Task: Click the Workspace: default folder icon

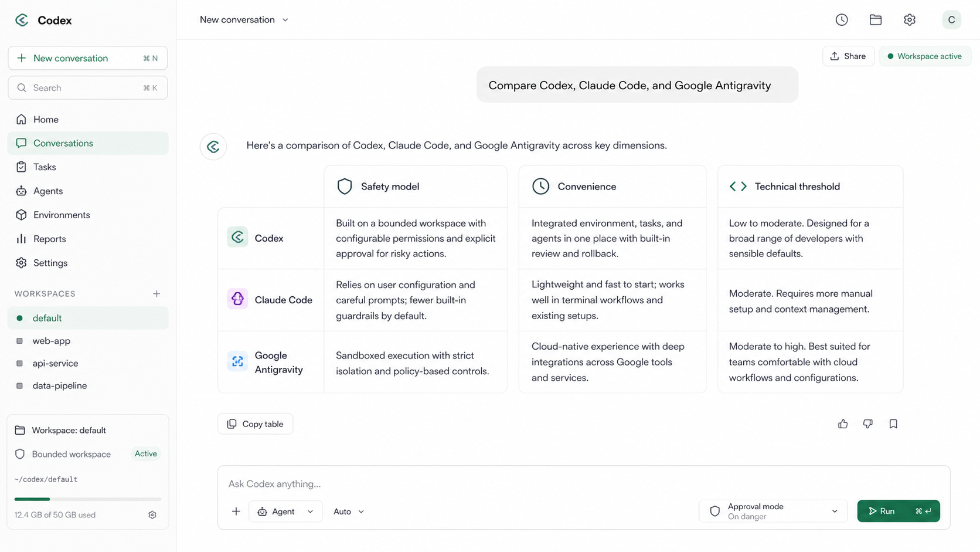Action: point(20,431)
